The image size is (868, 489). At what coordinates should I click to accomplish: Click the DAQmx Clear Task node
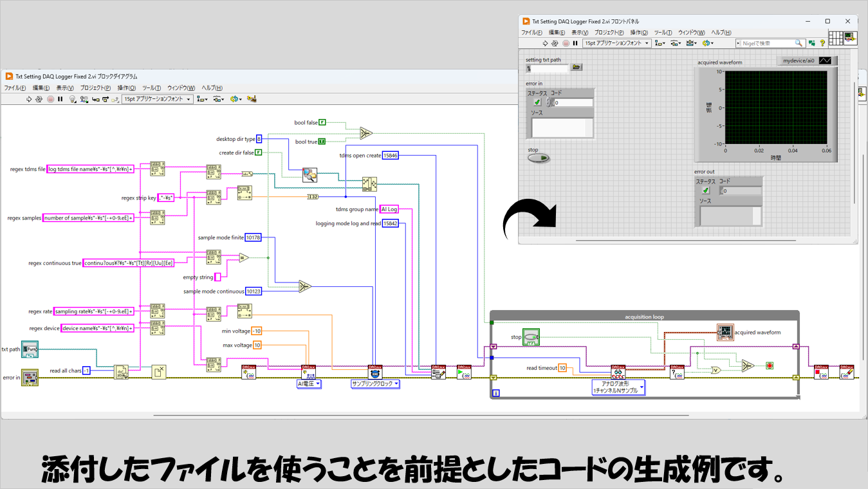coord(847,373)
